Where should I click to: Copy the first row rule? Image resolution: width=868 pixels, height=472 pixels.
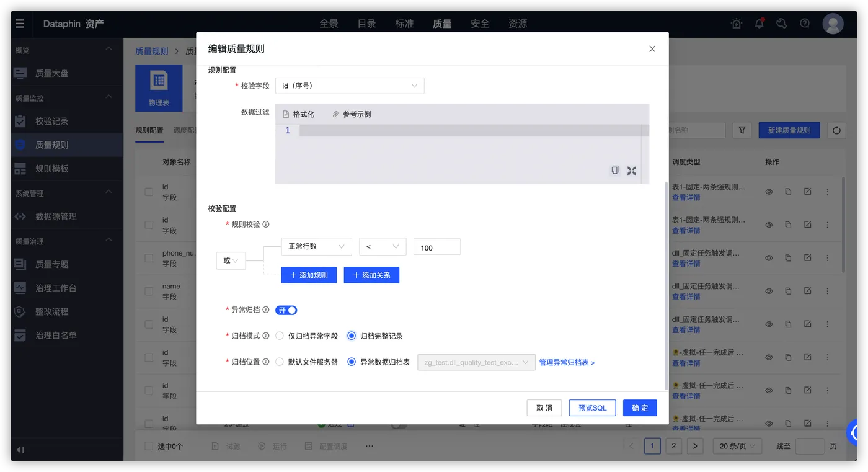point(788,192)
